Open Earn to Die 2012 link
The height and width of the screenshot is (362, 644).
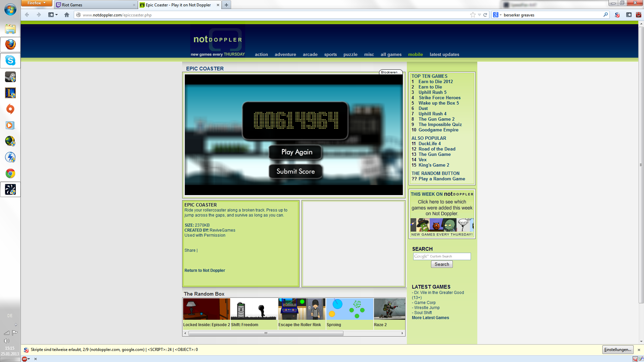tap(436, 81)
